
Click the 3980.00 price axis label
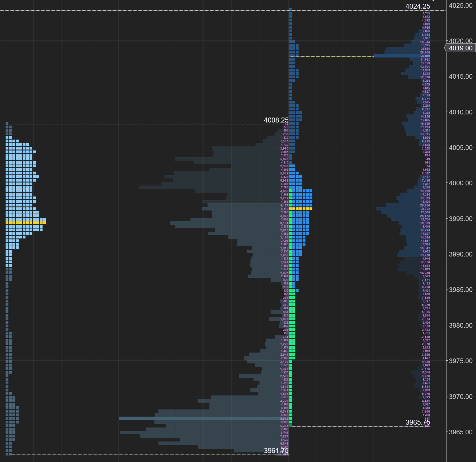coord(460,325)
